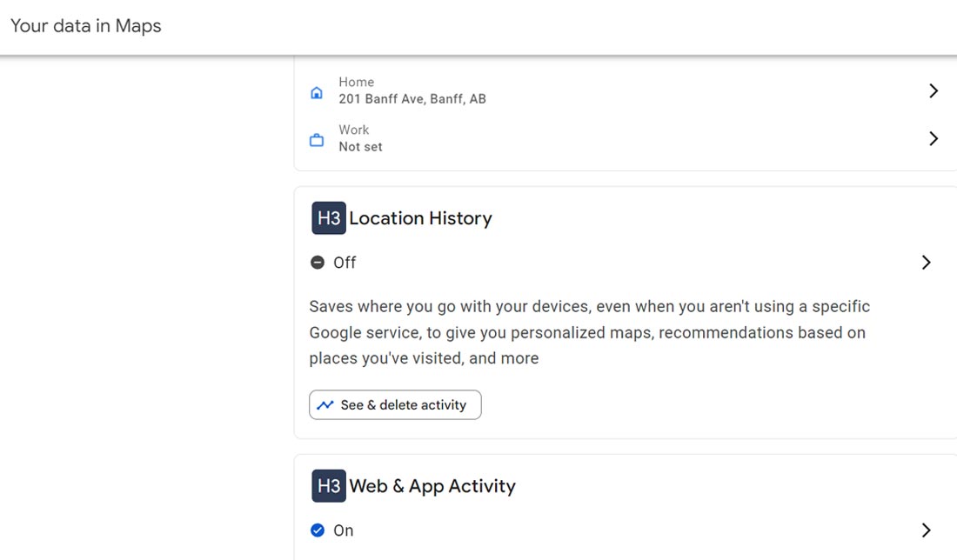
Task: Click the Work "Not set" text
Action: pos(360,147)
